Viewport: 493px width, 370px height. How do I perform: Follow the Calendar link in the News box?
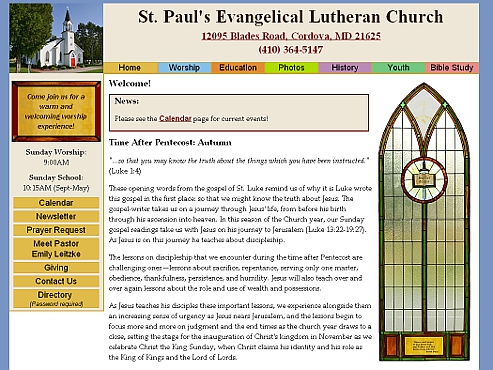175,118
